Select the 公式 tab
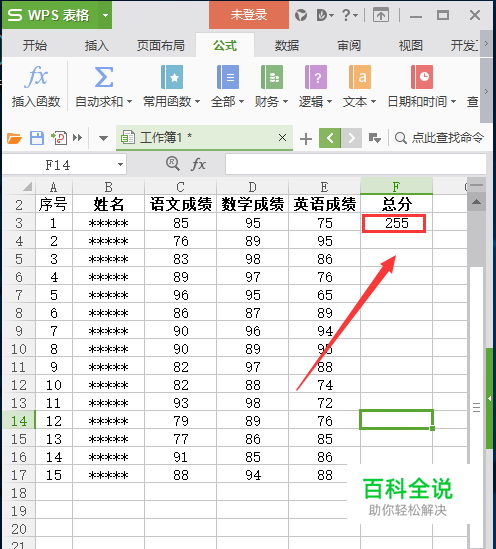Image resolution: width=496 pixels, height=549 pixels. coord(225,46)
